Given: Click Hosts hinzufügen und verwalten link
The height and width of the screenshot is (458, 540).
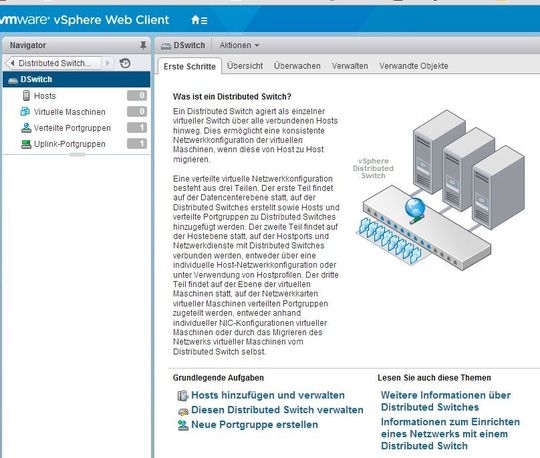Looking at the screenshot, I should pyautogui.click(x=268, y=395).
